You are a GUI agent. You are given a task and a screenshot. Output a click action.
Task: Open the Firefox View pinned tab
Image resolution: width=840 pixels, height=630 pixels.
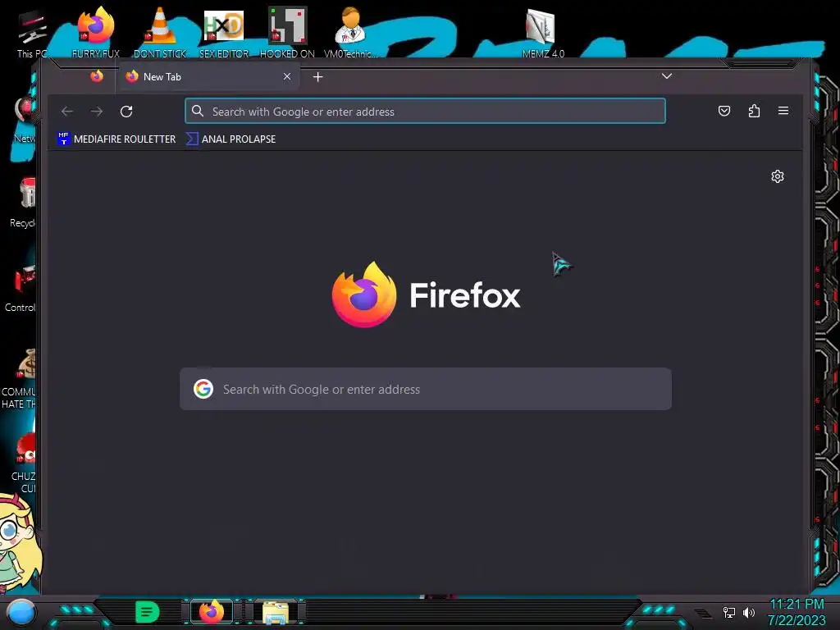[97, 76]
